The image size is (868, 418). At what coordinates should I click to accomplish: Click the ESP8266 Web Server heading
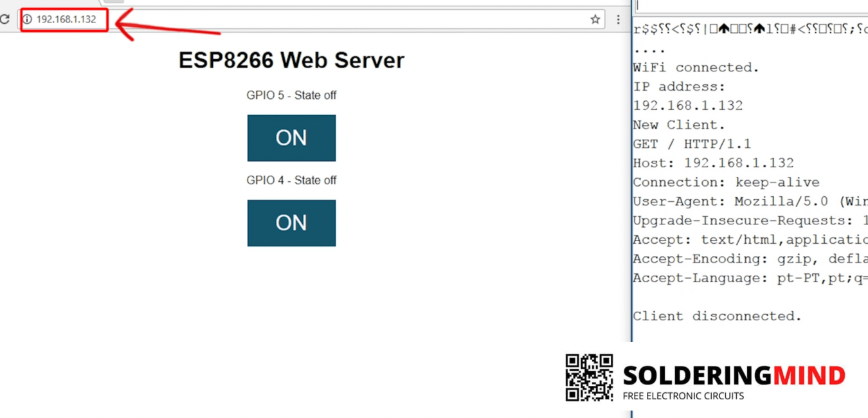click(291, 60)
